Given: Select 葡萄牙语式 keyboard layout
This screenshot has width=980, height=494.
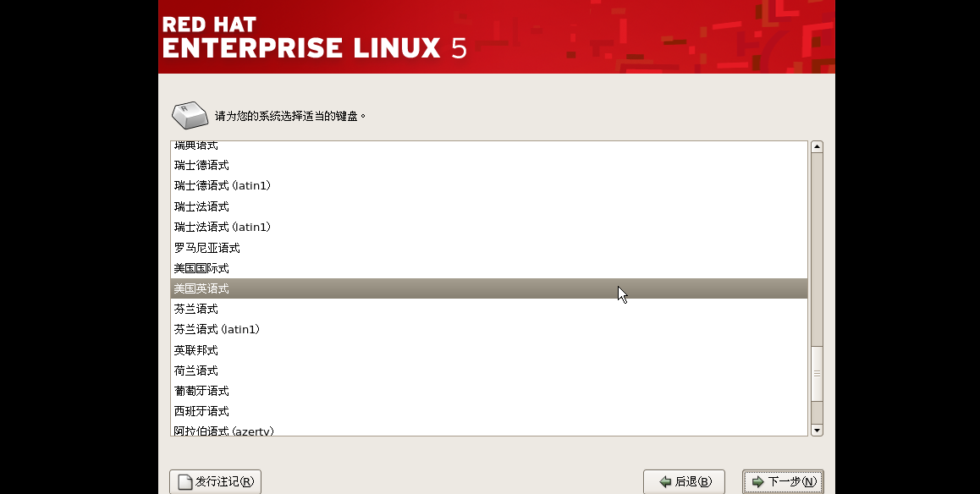Looking at the screenshot, I should pyautogui.click(x=201, y=391).
